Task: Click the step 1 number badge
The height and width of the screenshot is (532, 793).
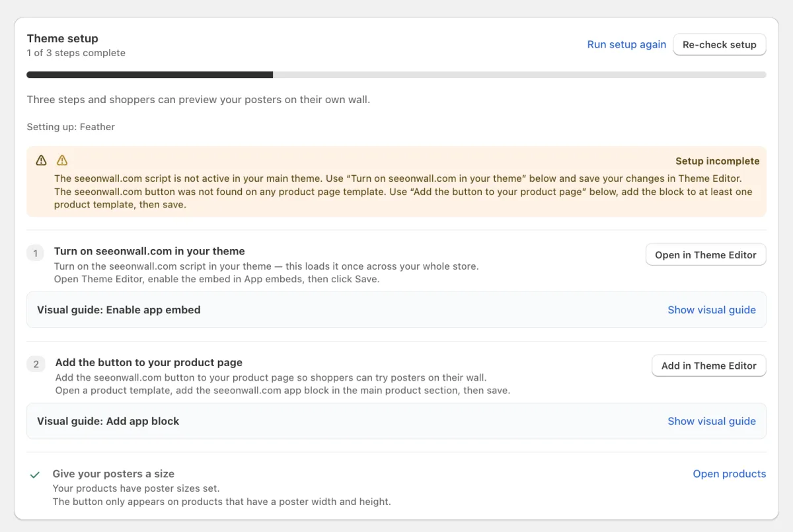Action: tap(35, 252)
